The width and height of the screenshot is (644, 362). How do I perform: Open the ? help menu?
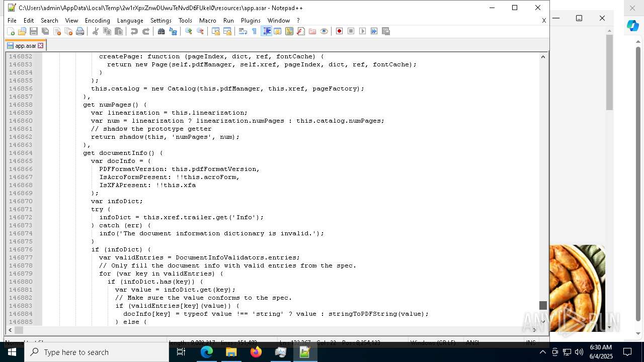pyautogui.click(x=298, y=21)
